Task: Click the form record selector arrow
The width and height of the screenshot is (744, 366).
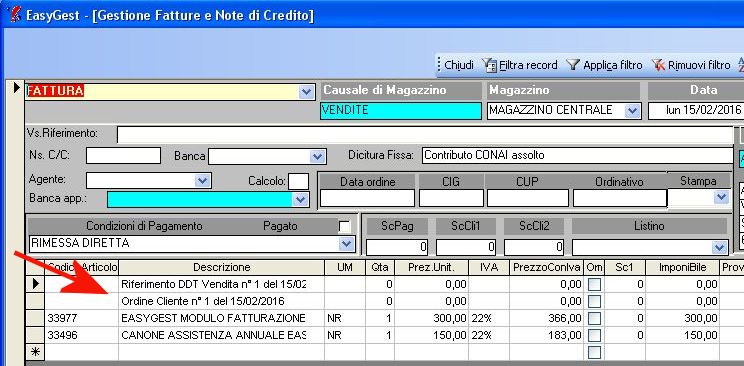Action: pyautogui.click(x=17, y=87)
